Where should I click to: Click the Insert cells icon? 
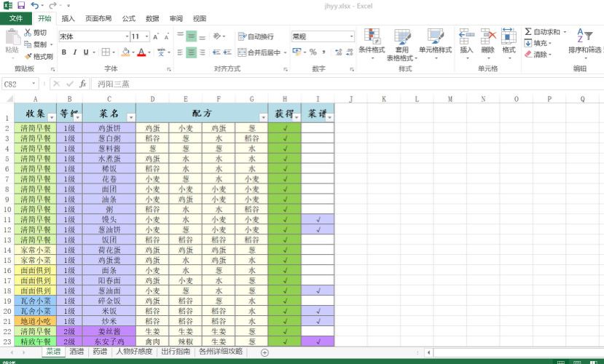coord(466,37)
